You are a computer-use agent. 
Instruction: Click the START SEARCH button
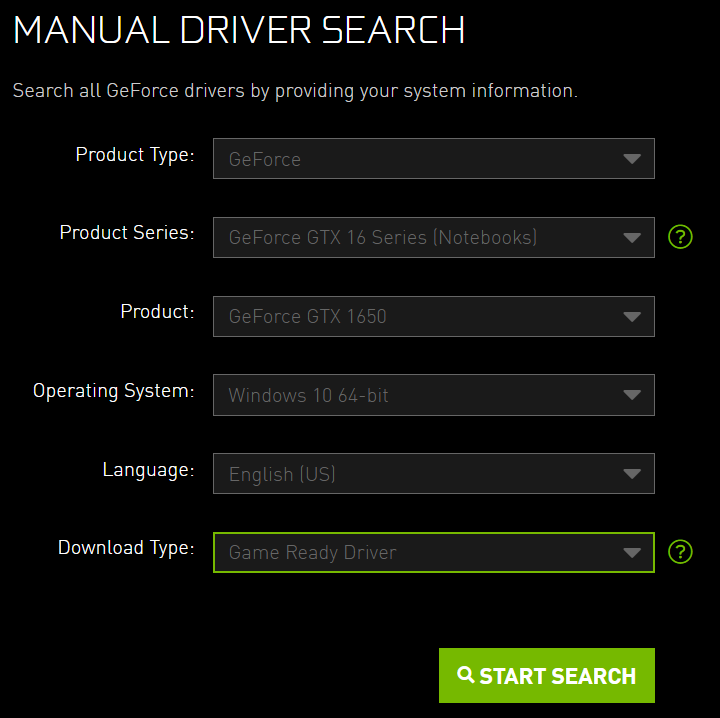click(546, 675)
